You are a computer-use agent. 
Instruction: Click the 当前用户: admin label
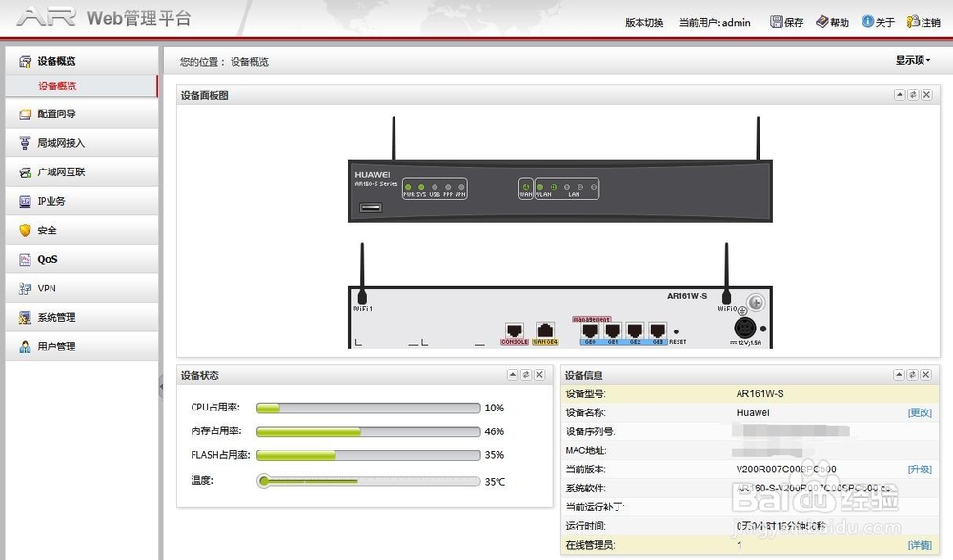[x=715, y=23]
